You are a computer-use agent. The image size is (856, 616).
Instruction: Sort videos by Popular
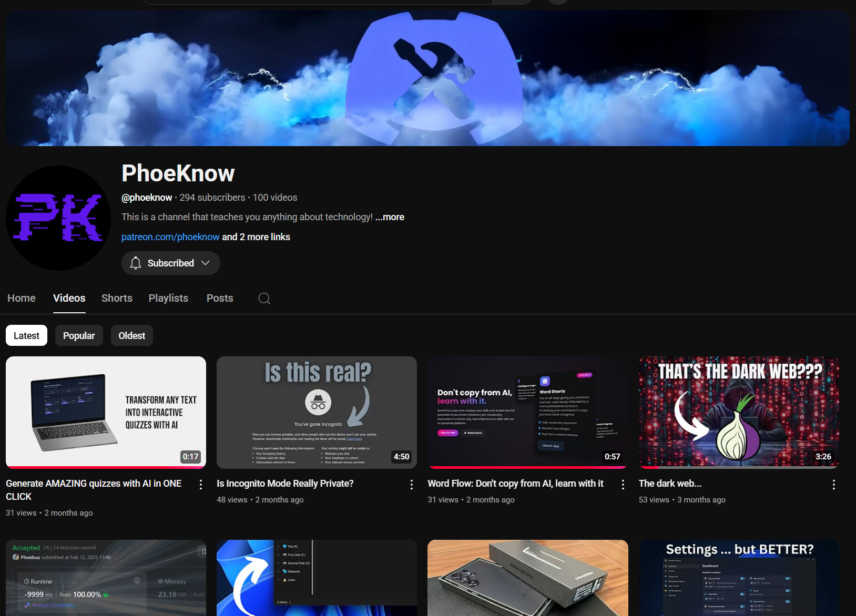[79, 336]
